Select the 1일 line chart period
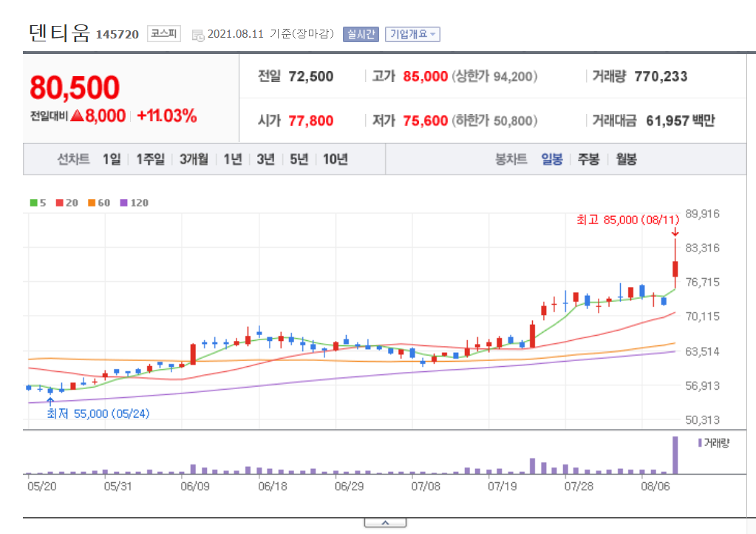Viewport: 756px width, 534px height. point(112,159)
